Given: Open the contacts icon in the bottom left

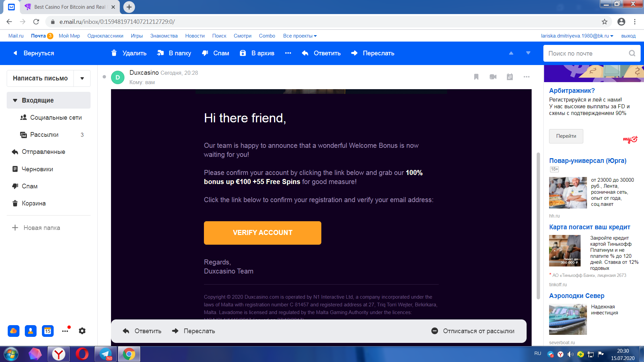Looking at the screenshot, I should 31,331.
